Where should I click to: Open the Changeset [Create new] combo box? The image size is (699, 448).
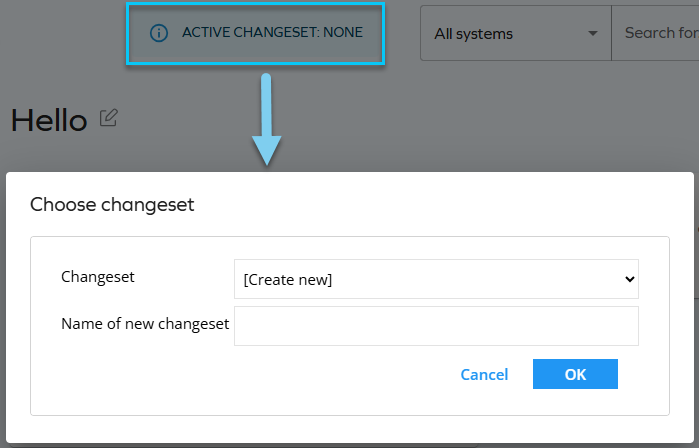tap(436, 279)
